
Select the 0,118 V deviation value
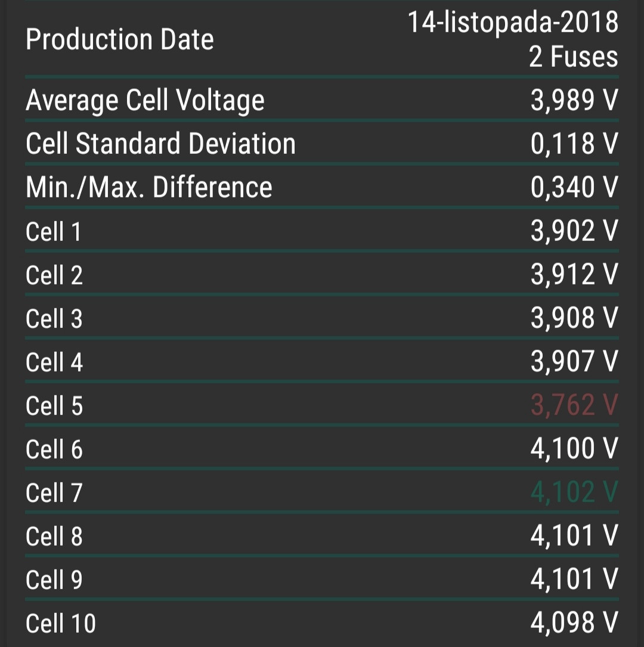click(574, 144)
